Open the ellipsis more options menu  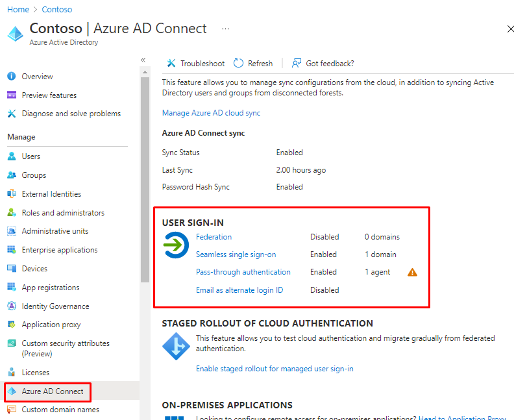[225, 29]
